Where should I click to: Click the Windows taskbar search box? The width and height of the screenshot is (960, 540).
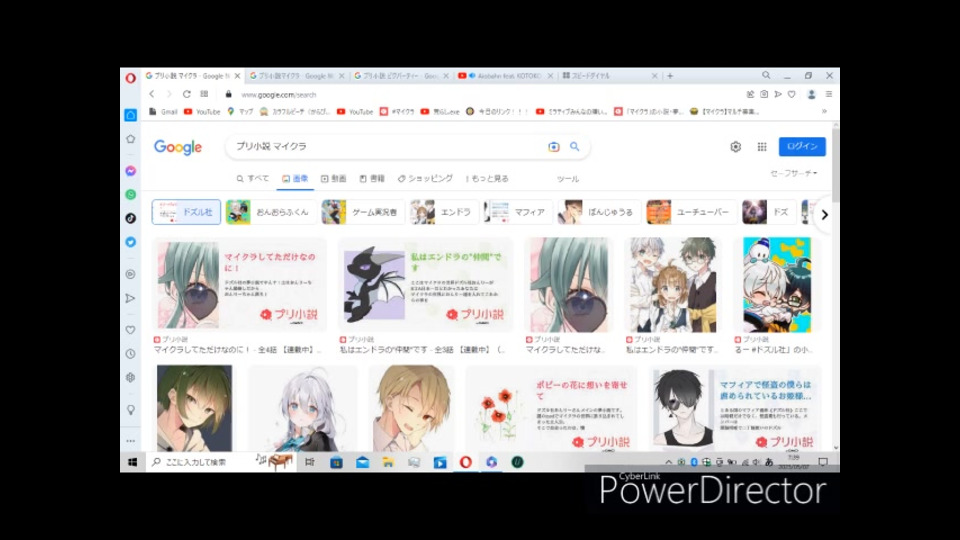tap(222, 462)
